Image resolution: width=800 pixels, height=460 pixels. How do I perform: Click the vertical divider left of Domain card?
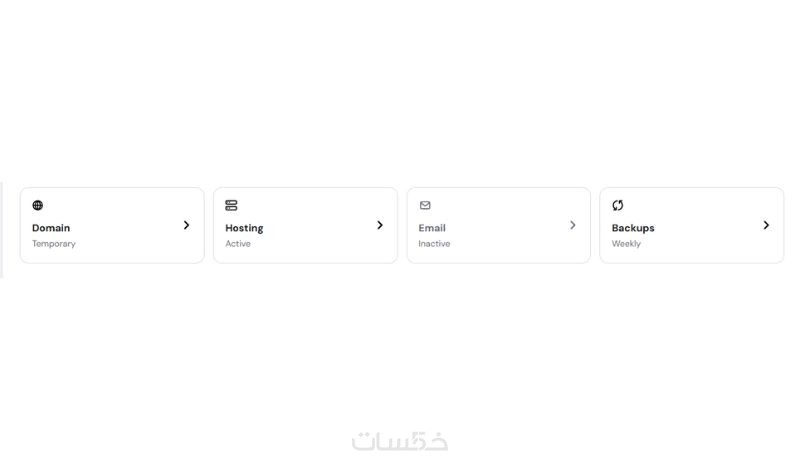click(2, 230)
